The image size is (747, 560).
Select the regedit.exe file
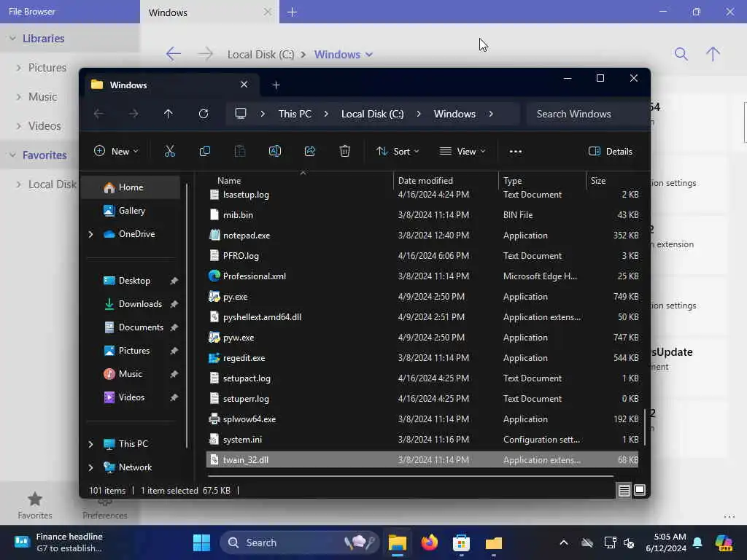422,357
